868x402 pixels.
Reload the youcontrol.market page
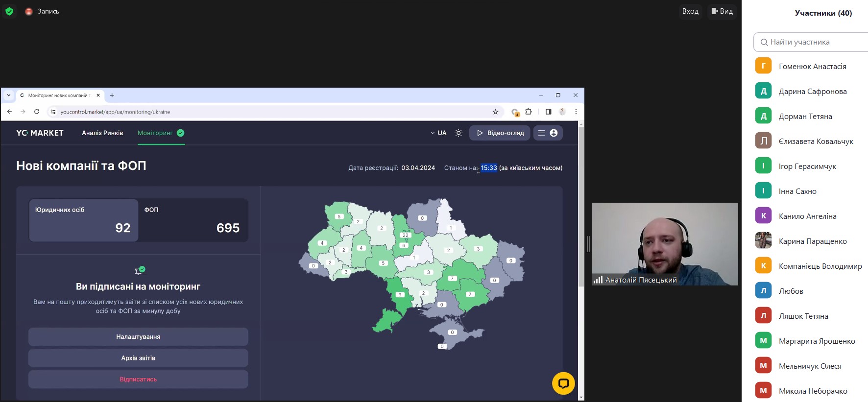[x=37, y=112]
